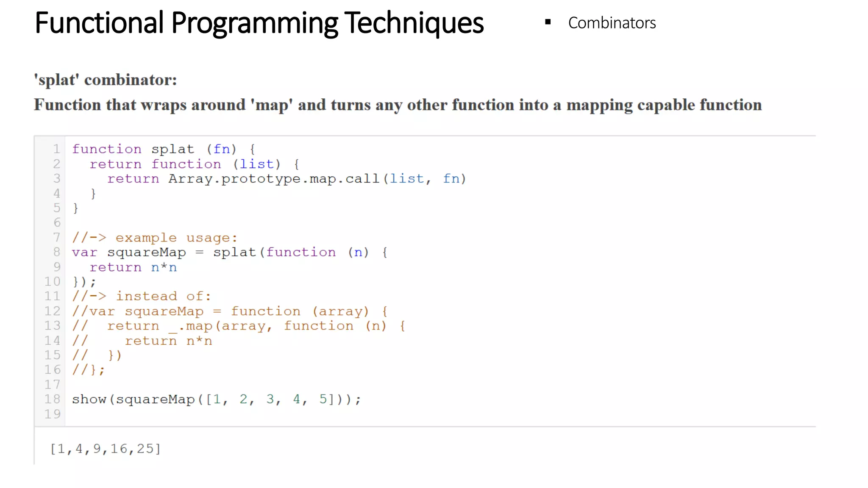Click the output '[1,4,9,16,25]'
This screenshot has width=868, height=488.
(x=105, y=449)
